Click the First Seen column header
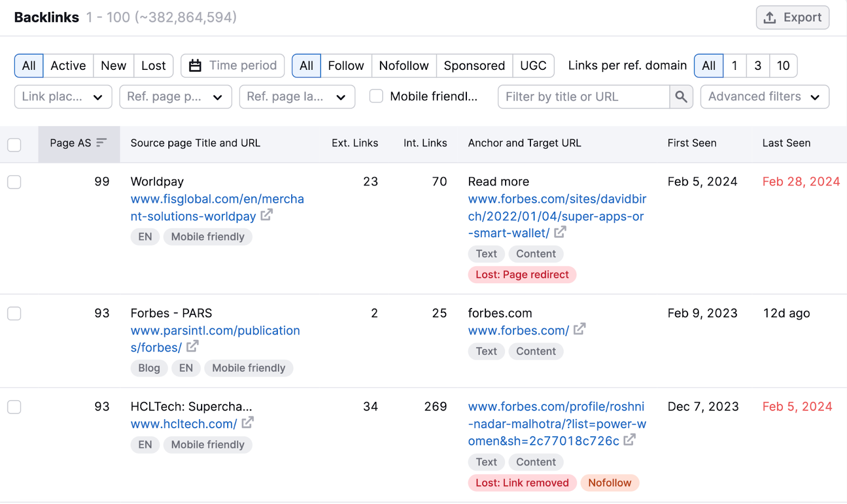Image resolution: width=847 pixels, height=504 pixels. (692, 143)
